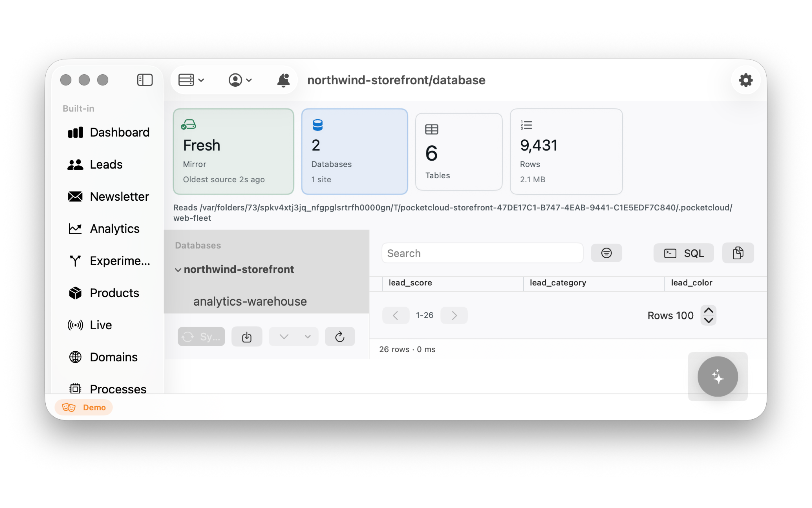This screenshot has height=508, width=812.
Task: Open the Newsletter section
Action: [109, 196]
